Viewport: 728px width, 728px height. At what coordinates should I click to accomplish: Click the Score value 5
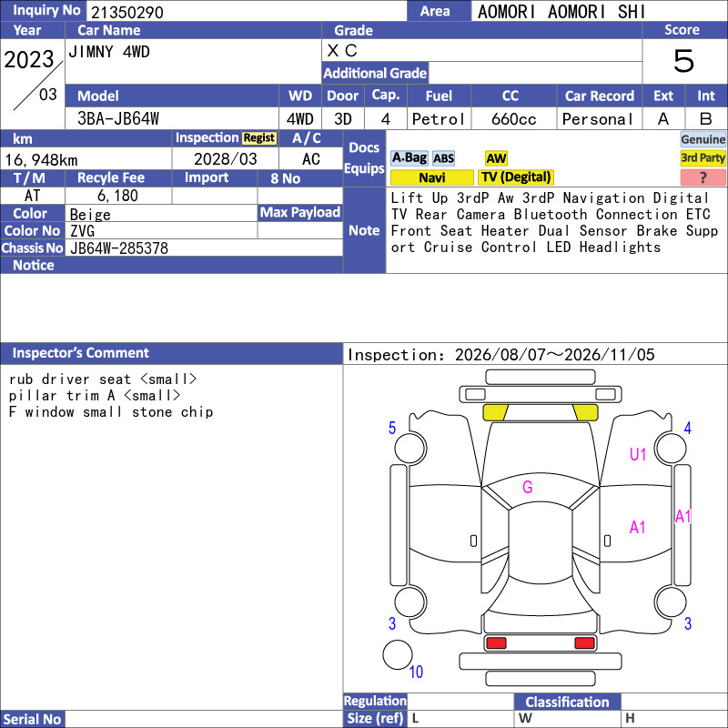[684, 61]
